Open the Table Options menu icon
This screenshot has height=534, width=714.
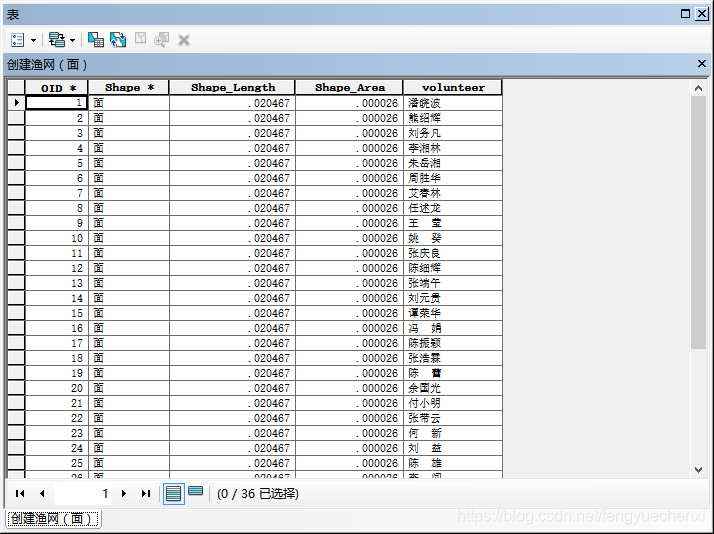point(17,40)
